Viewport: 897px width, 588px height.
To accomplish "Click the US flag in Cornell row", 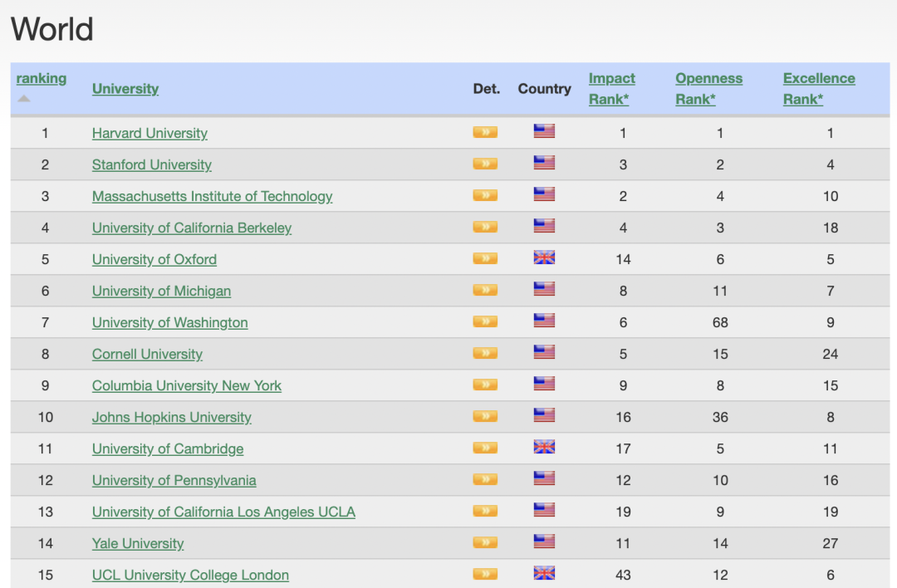I will coord(544,352).
